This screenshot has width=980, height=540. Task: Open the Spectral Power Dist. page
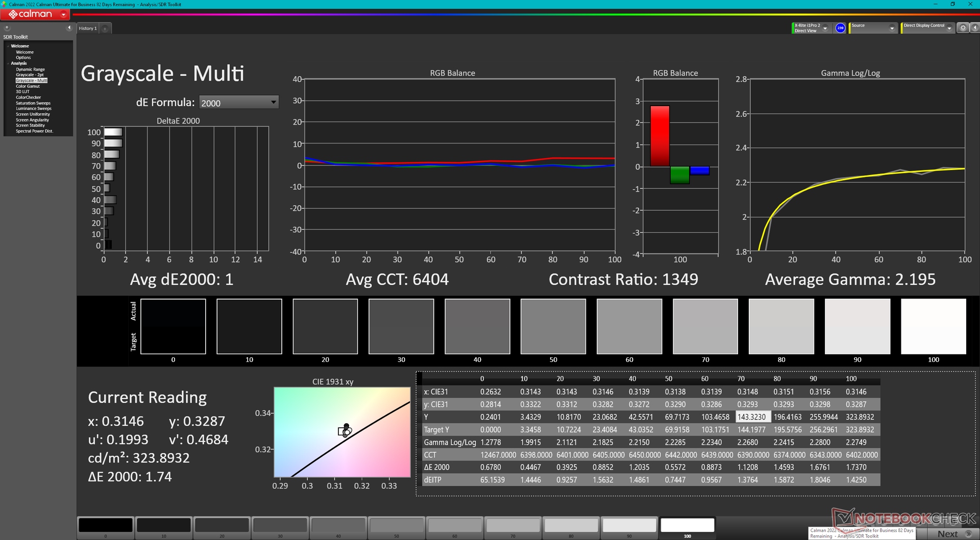pyautogui.click(x=34, y=131)
